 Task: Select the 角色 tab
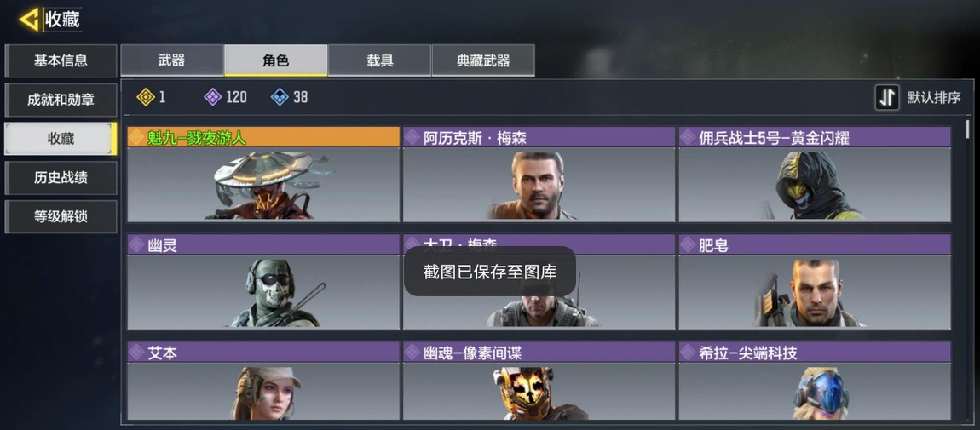click(x=275, y=60)
